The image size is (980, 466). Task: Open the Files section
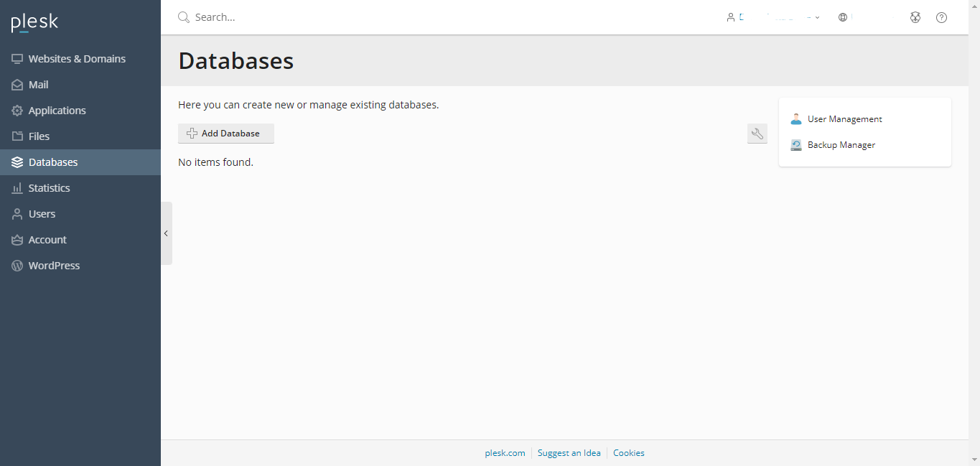80,136
